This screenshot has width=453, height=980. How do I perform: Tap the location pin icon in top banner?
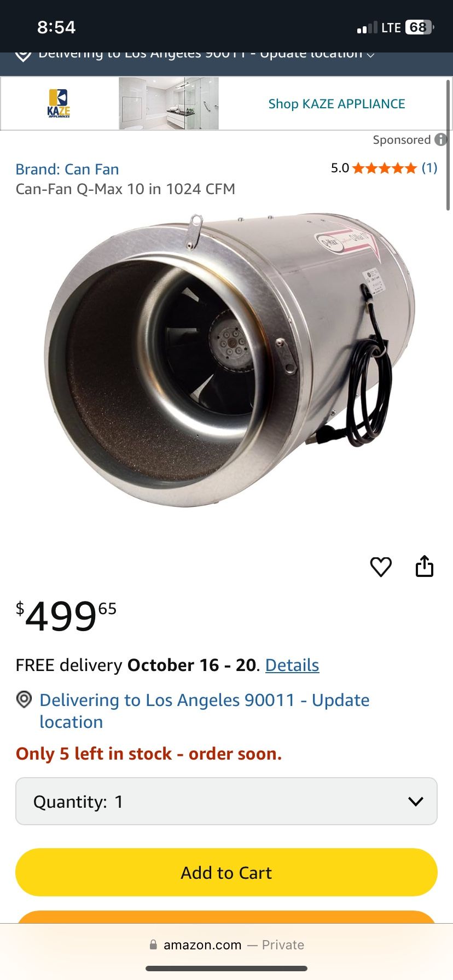(x=23, y=55)
